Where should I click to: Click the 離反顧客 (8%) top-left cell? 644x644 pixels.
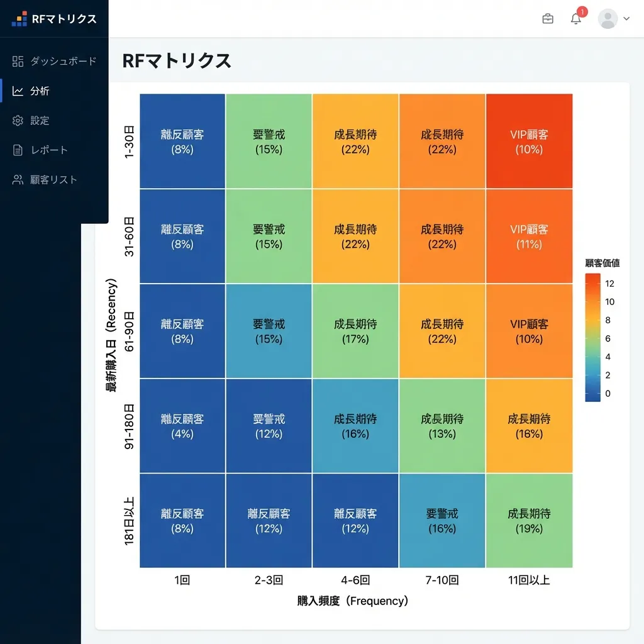182,141
